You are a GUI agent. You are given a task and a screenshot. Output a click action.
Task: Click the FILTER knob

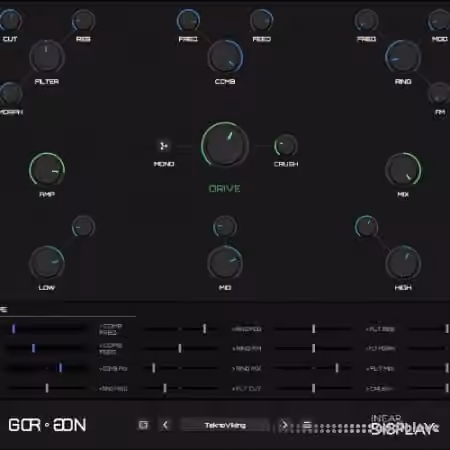(x=47, y=57)
